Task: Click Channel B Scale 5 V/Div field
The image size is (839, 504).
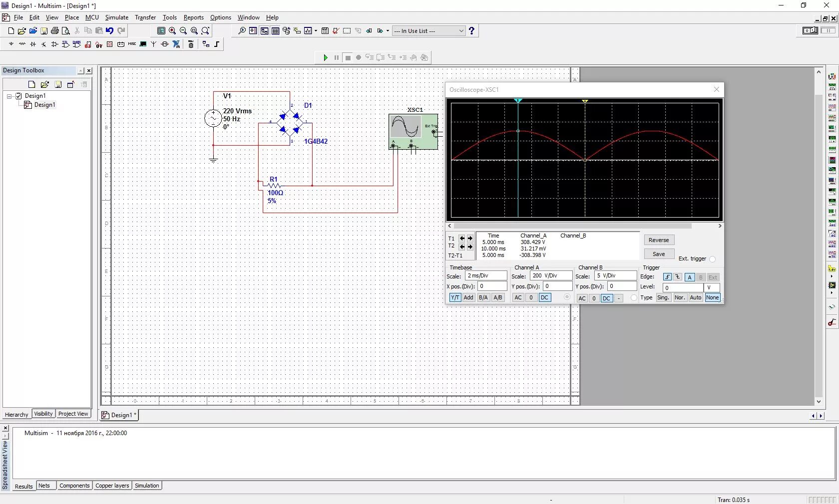Action: [x=616, y=276]
